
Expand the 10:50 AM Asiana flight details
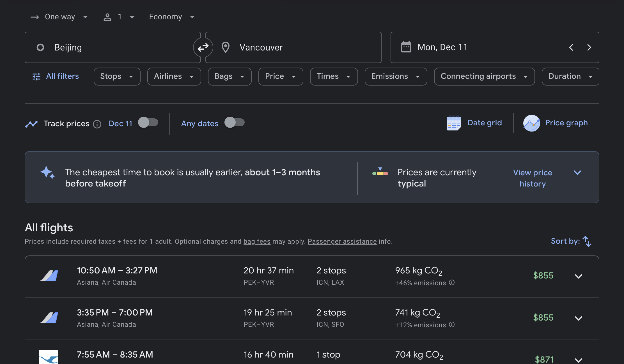579,276
